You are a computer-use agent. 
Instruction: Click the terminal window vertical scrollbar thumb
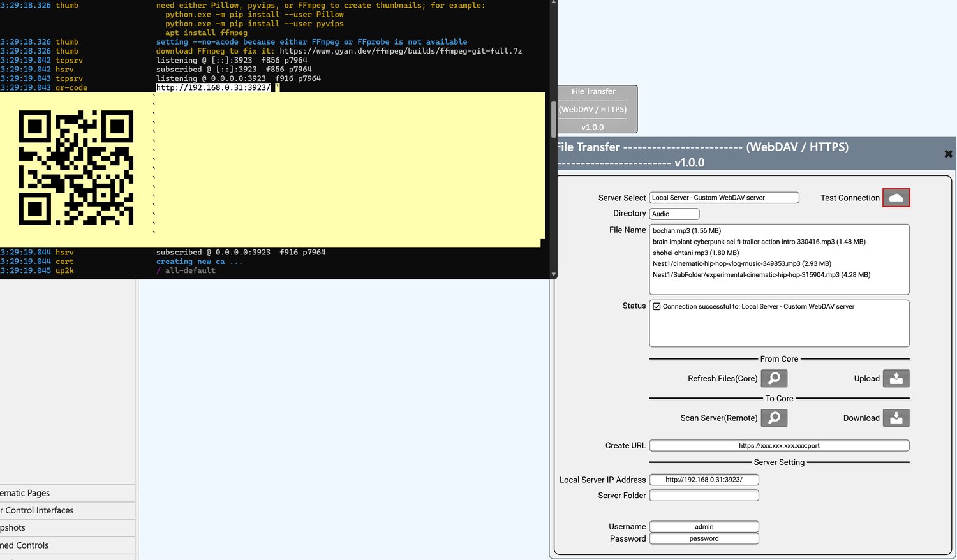[554, 119]
